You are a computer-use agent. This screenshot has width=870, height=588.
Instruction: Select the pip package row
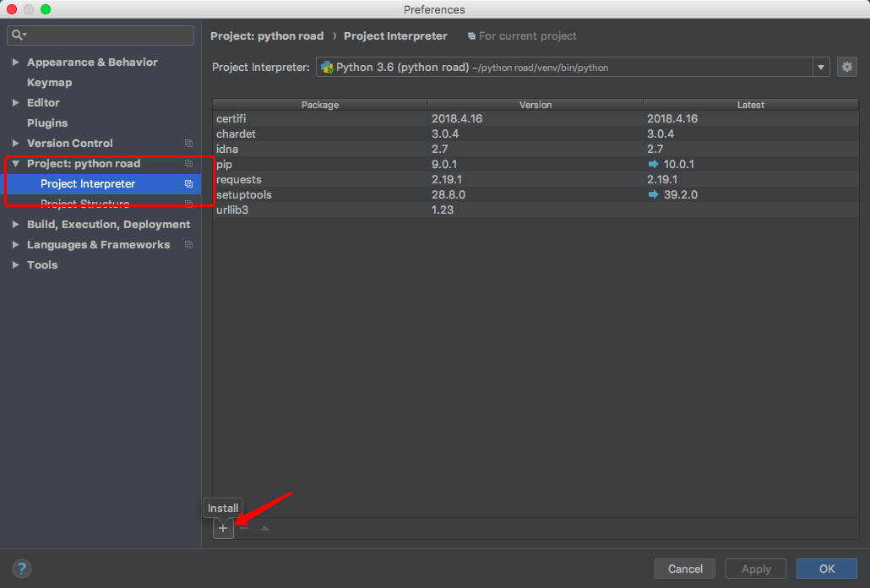click(536, 164)
